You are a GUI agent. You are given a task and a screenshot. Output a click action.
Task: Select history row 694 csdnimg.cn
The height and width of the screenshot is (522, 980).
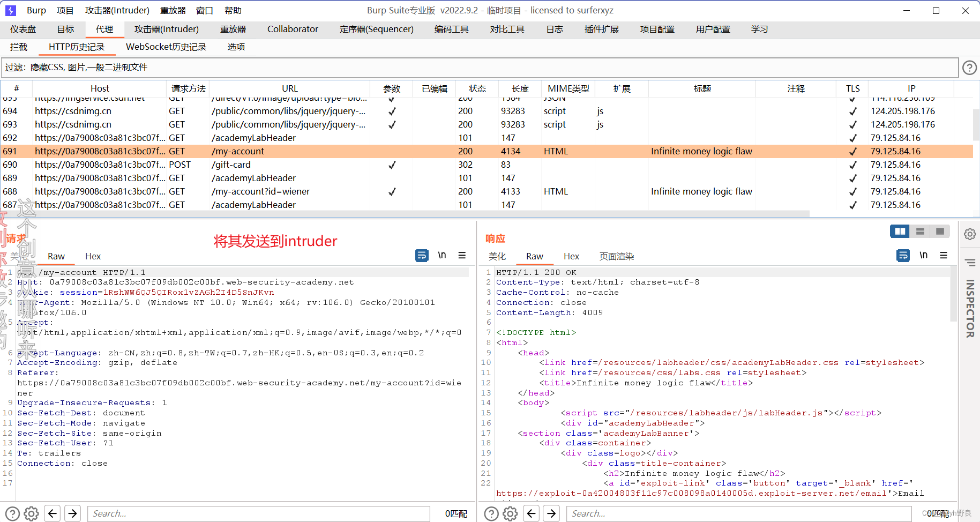(487, 111)
